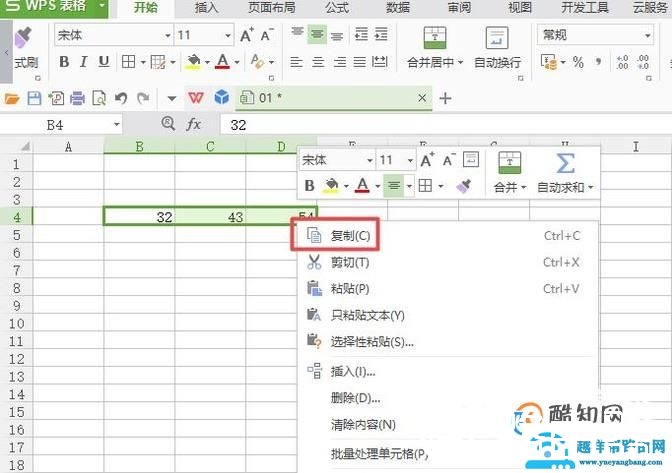
Task: Choose 粘贴(P) from the context menu
Action: pyautogui.click(x=446, y=289)
